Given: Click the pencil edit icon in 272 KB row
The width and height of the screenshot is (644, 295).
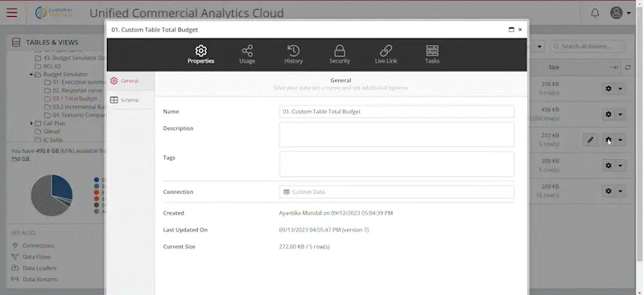Looking at the screenshot, I should [x=590, y=140].
